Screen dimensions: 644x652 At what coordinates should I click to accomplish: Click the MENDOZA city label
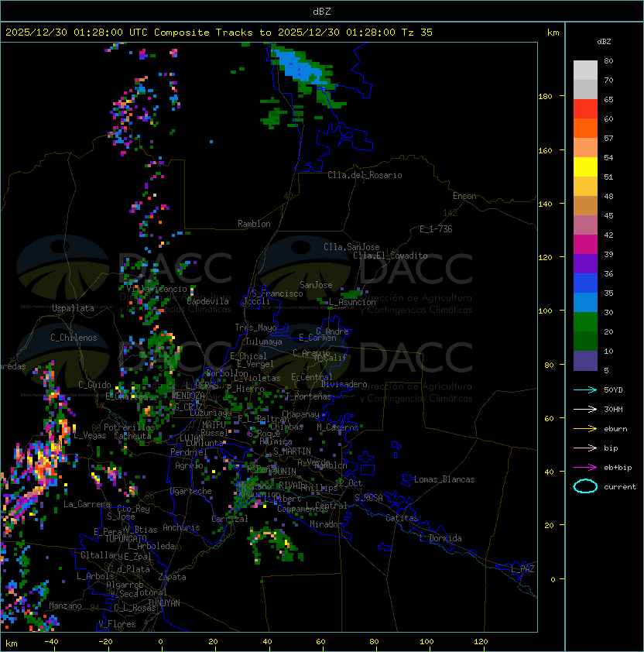[188, 396]
